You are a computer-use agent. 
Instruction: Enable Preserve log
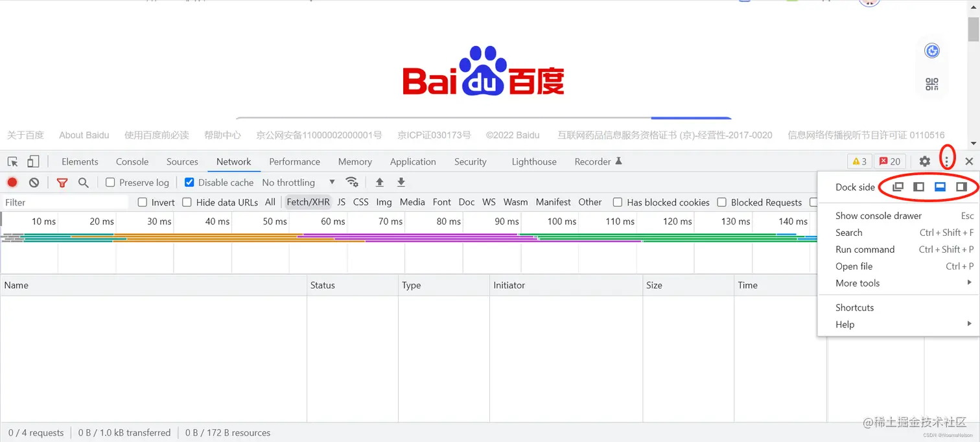[x=110, y=182]
